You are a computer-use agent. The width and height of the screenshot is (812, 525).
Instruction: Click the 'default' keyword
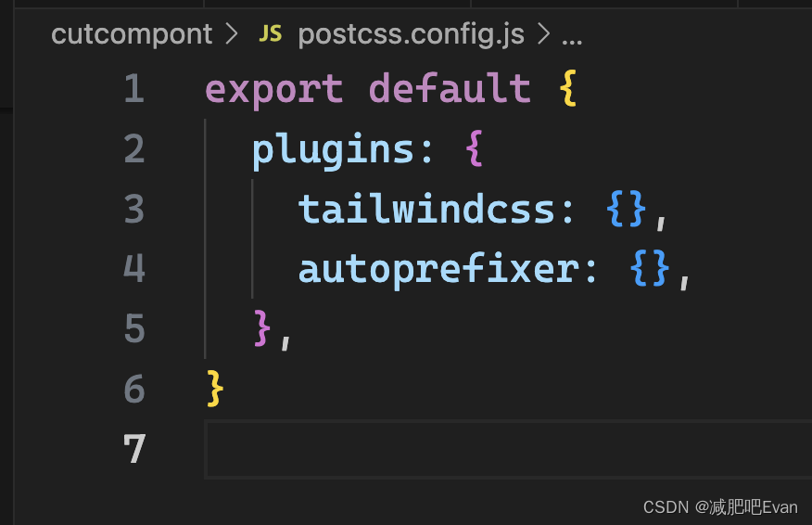[x=450, y=88]
